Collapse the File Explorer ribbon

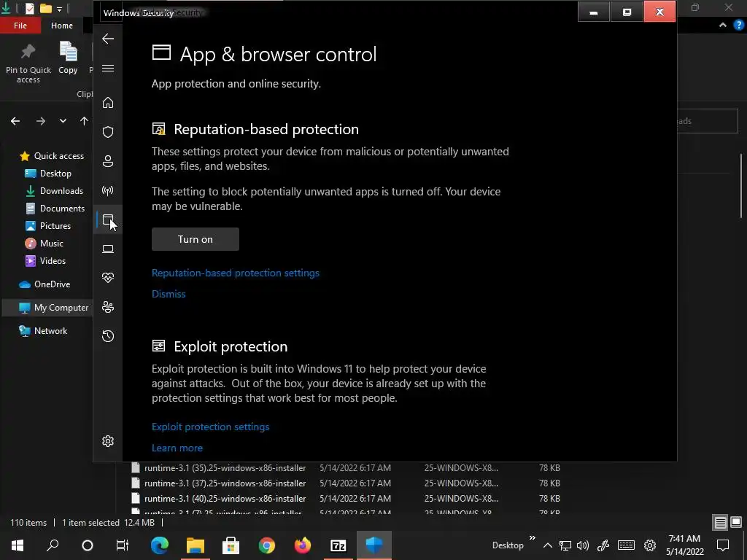pyautogui.click(x=723, y=26)
